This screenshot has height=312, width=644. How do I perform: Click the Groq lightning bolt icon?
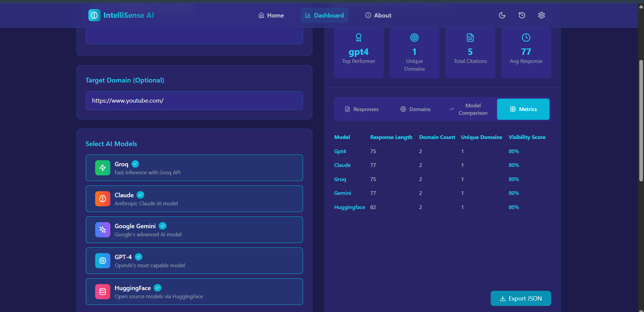pyautogui.click(x=103, y=168)
